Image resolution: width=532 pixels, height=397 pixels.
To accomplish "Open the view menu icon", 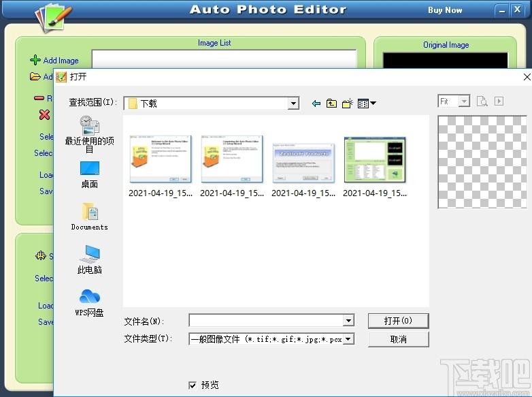I will [367, 104].
